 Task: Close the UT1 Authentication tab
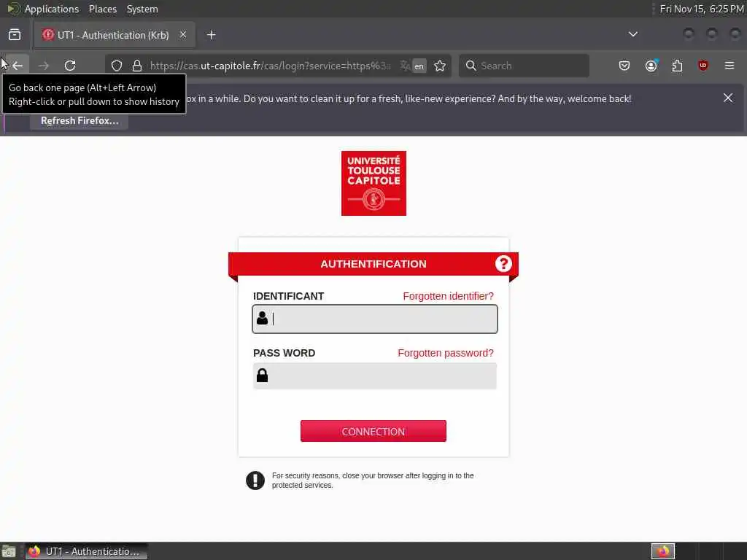[x=183, y=35]
